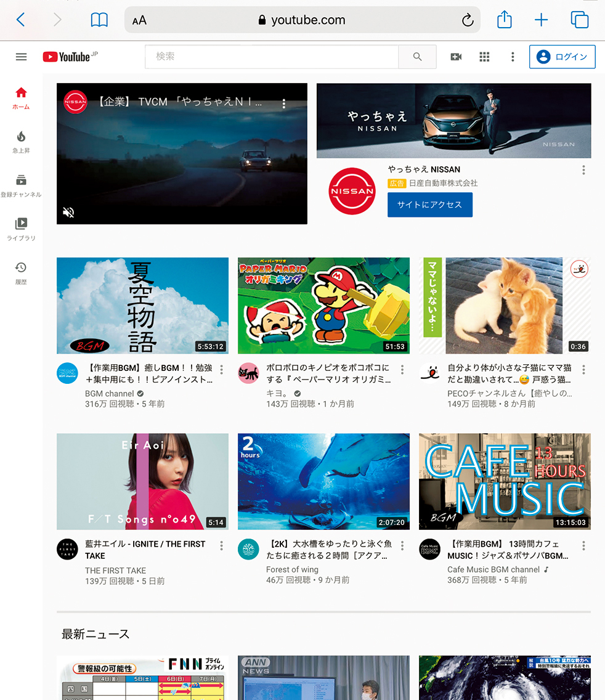Open 履歴 history in the sidebar
The image size is (605, 700).
21,272
